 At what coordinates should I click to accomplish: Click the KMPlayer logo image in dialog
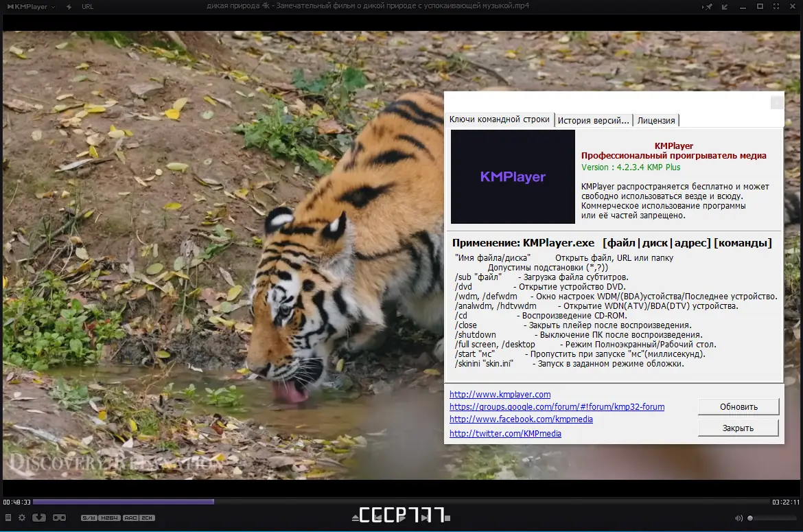click(513, 176)
